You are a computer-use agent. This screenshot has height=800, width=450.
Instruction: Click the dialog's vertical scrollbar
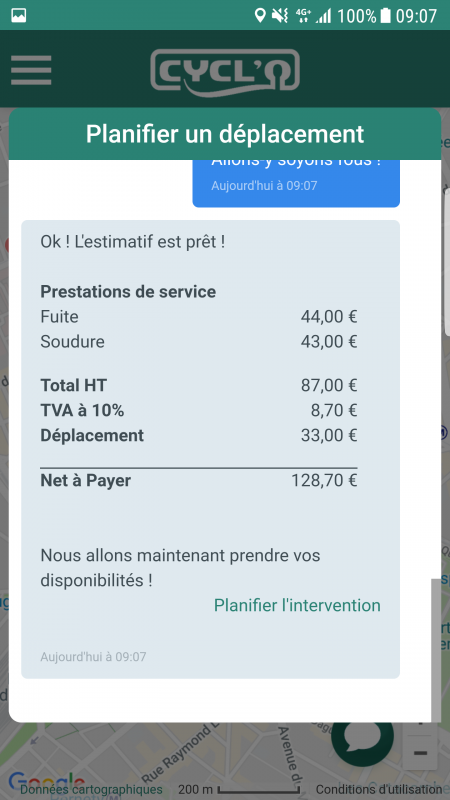click(x=436, y=650)
